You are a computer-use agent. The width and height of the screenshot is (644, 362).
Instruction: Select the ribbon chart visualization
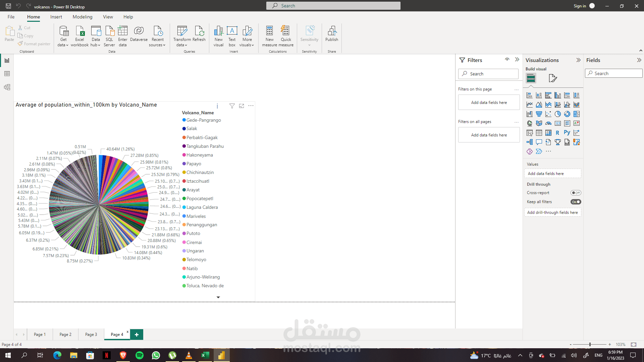coord(576,105)
